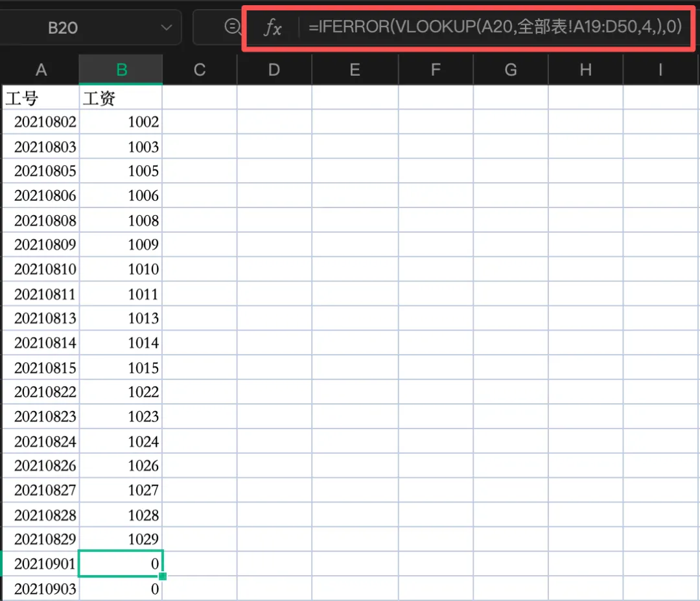This screenshot has width=700, height=601.
Task: Click salary cell showing 1006
Action: point(121,195)
